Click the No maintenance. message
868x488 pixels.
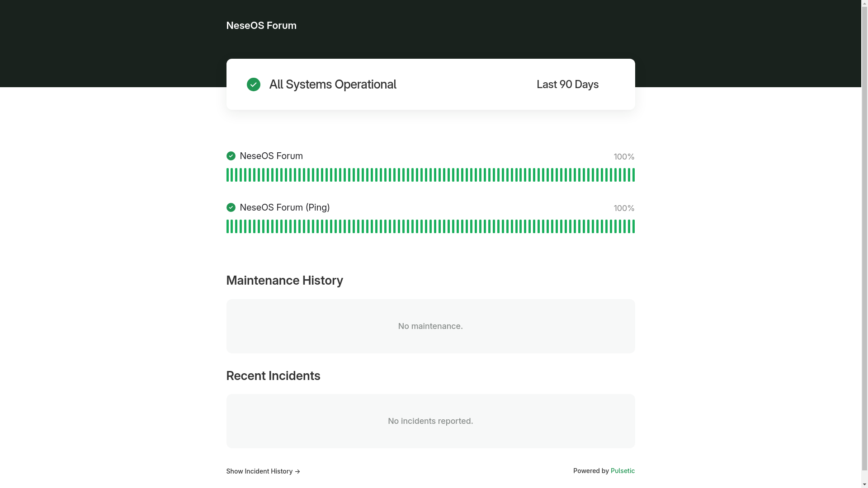(430, 326)
